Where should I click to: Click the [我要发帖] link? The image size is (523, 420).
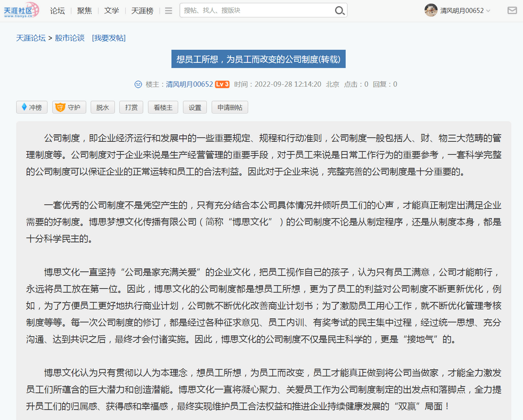point(109,38)
